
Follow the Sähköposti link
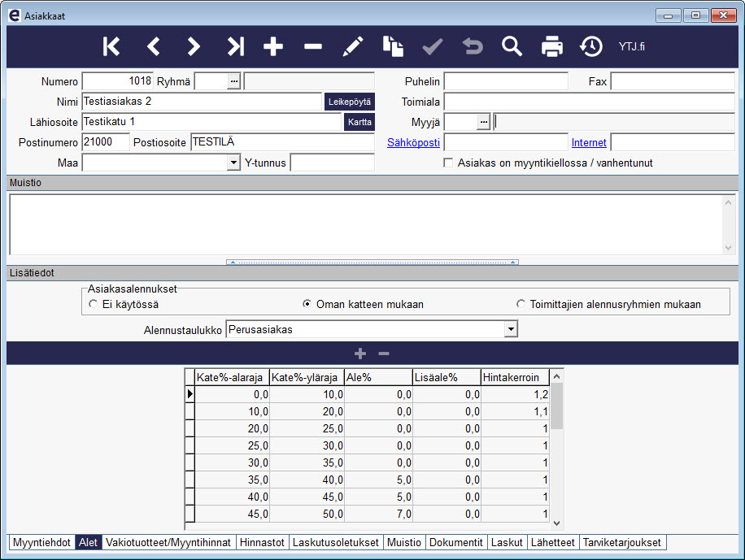click(413, 142)
